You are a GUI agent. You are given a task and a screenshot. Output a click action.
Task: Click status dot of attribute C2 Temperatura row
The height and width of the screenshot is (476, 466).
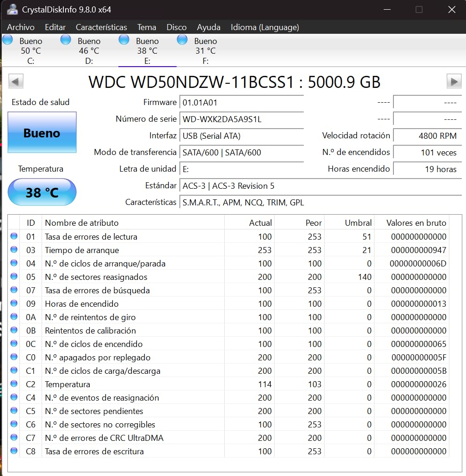point(14,384)
